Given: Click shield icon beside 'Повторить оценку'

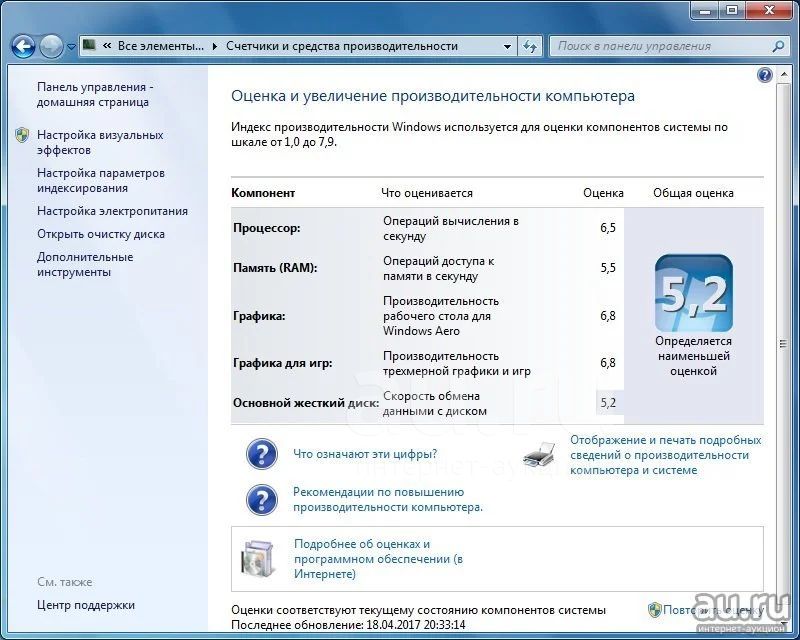Looking at the screenshot, I should point(655,609).
